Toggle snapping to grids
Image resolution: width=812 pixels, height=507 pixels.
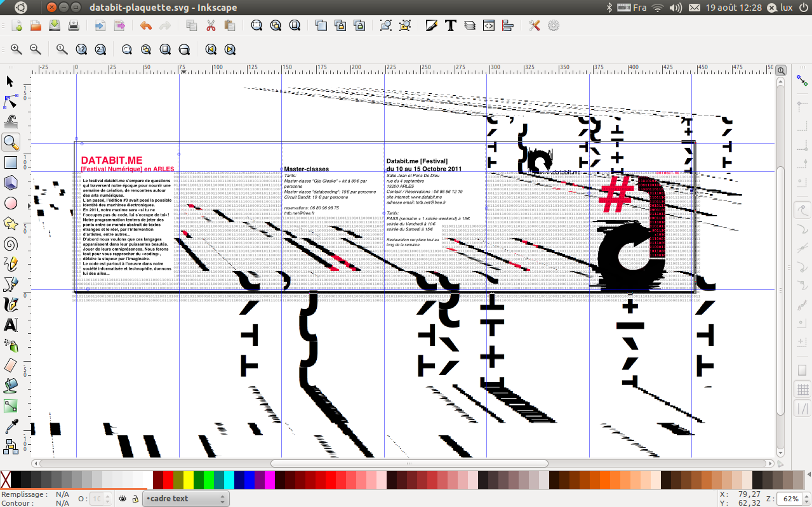(802, 389)
